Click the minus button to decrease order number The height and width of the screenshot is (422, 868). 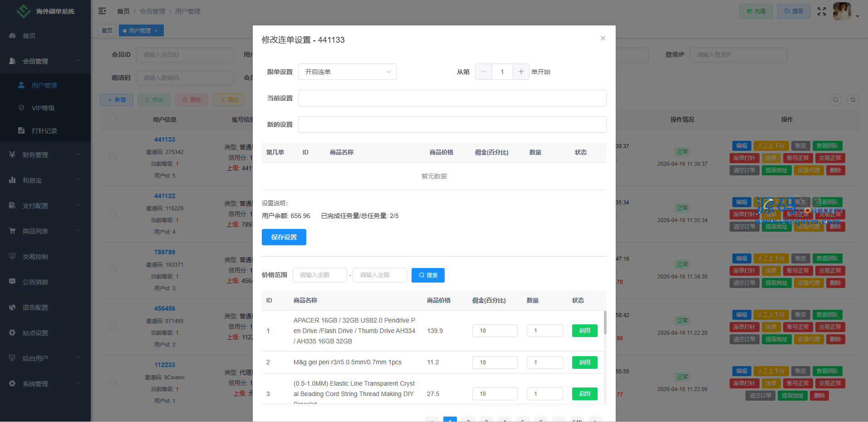pos(483,72)
